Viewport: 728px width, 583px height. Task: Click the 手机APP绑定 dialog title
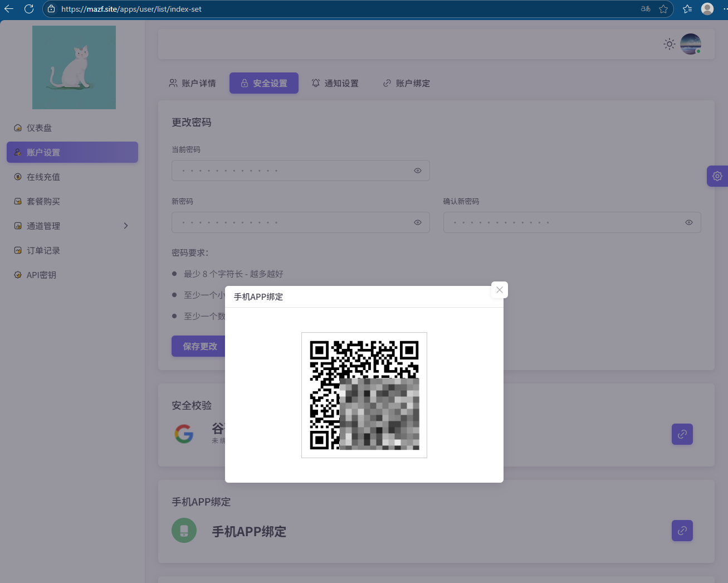tap(258, 297)
